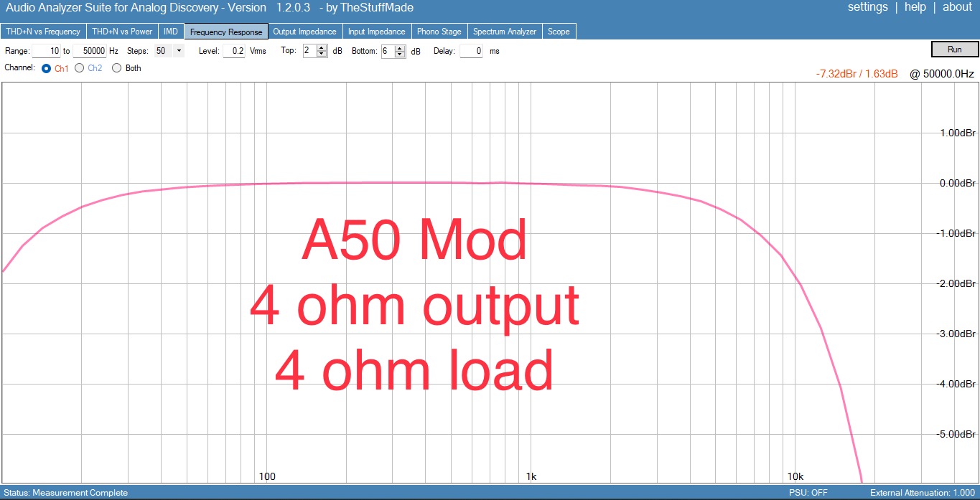Image resolution: width=980 pixels, height=500 pixels.
Task: Click the @ 50000.0Hz readout
Action: tap(942, 74)
